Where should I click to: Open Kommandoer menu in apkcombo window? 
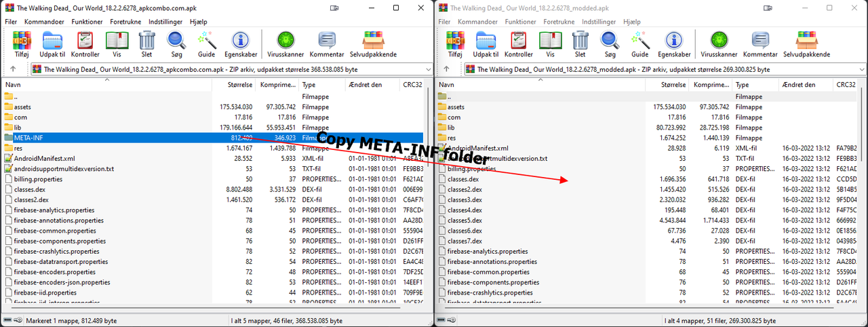pos(43,22)
